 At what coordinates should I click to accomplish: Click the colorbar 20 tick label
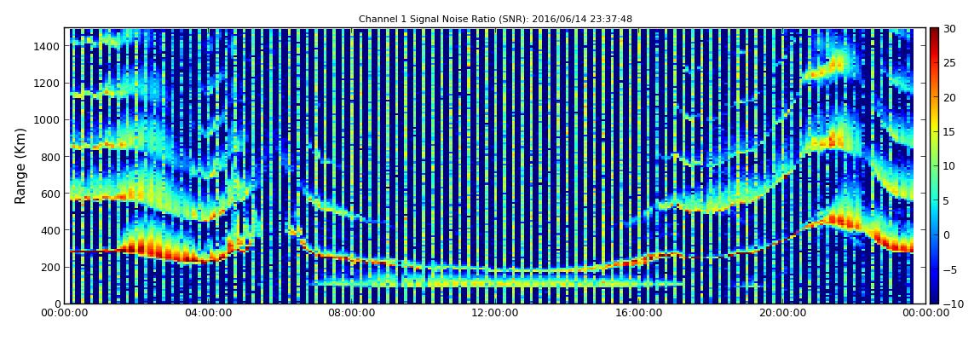click(x=949, y=97)
